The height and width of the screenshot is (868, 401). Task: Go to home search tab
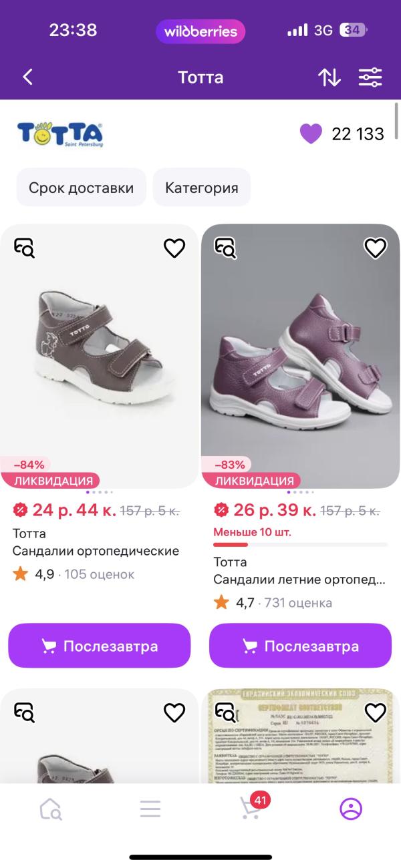(x=51, y=809)
